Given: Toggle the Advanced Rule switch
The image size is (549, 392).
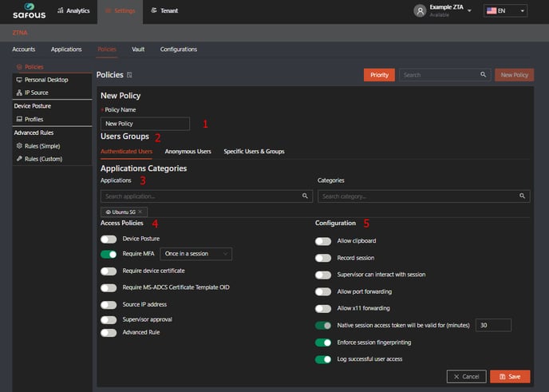Looking at the screenshot, I should (x=109, y=333).
